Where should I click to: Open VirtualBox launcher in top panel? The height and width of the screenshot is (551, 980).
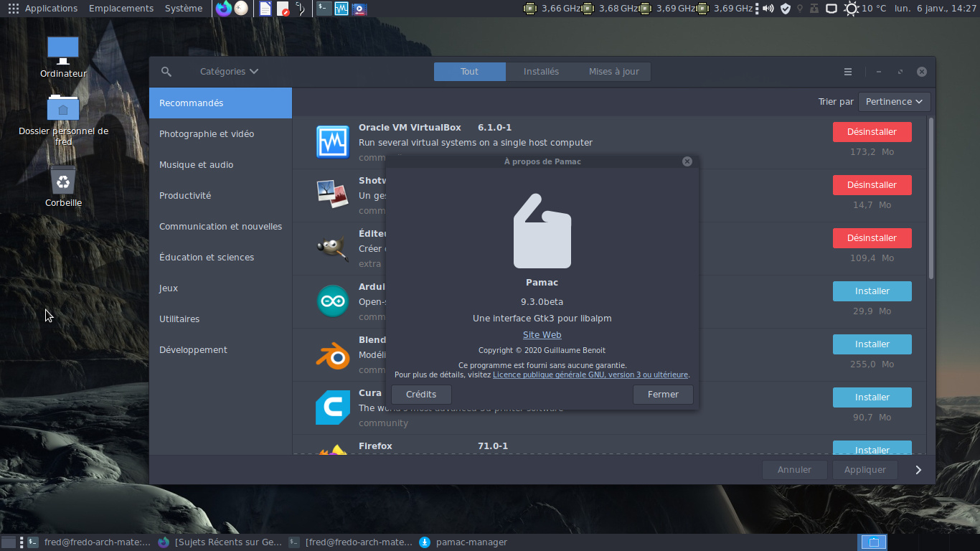tap(341, 9)
